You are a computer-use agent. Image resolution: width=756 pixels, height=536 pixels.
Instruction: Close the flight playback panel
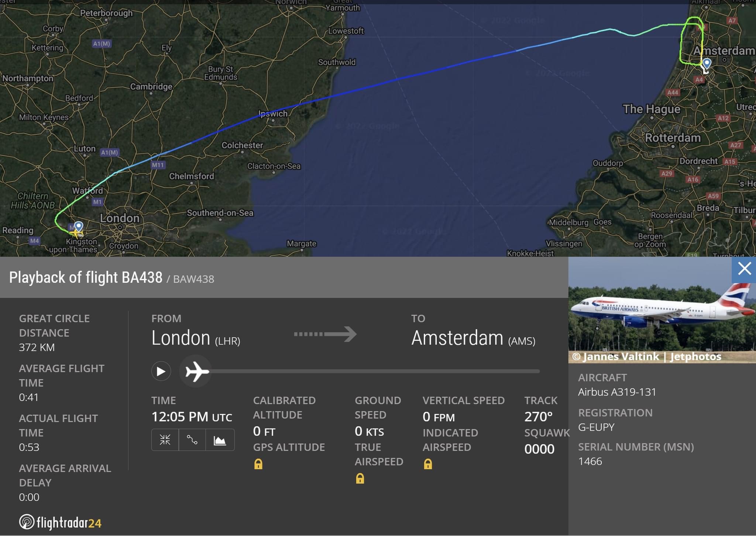744,269
